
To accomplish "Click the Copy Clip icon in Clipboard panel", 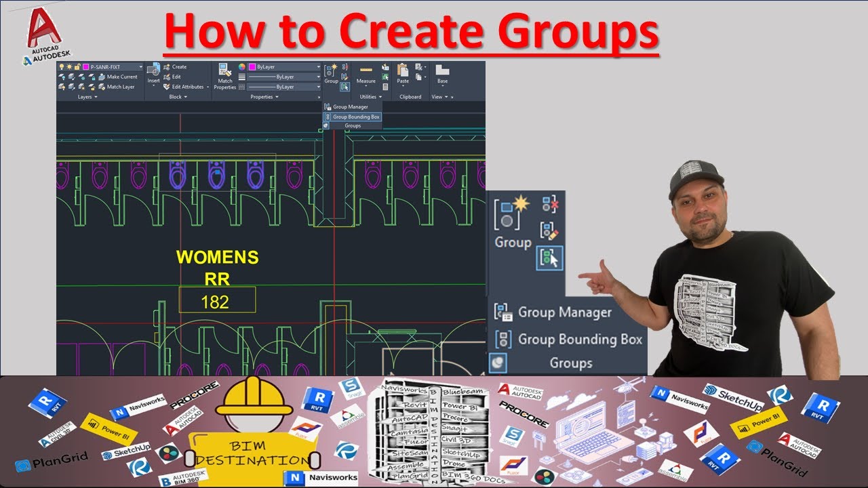I will [418, 77].
